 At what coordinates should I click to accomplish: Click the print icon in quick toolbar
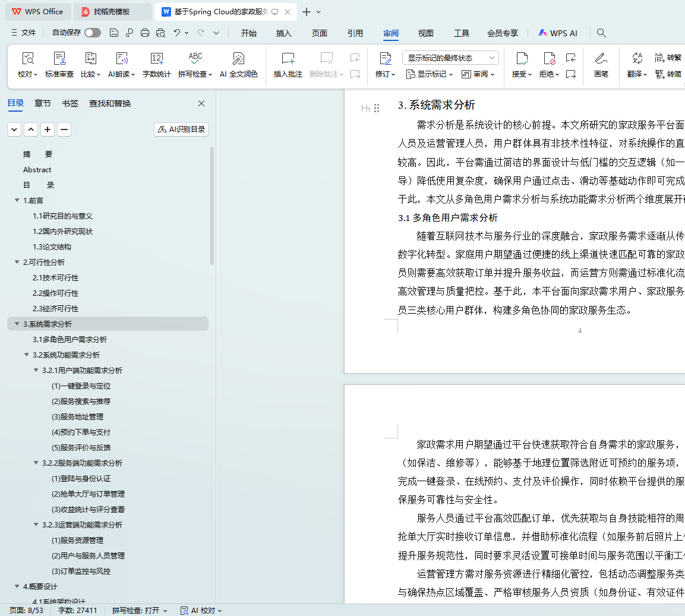(x=145, y=33)
